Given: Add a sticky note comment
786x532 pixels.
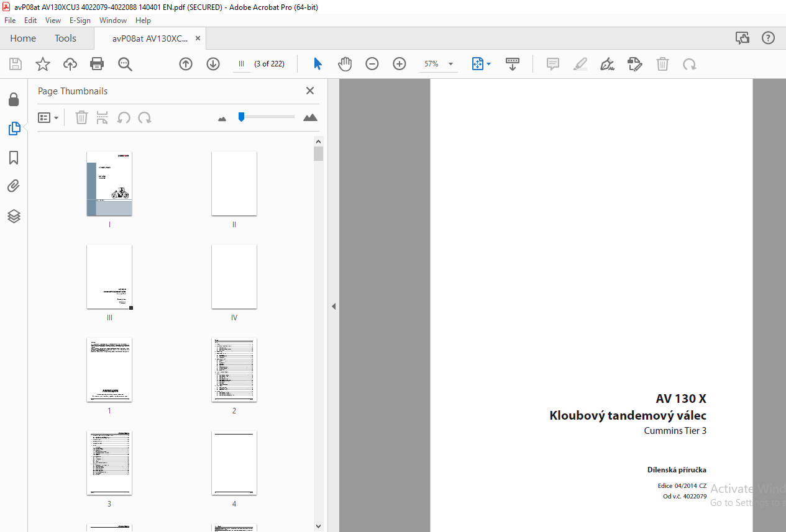Looking at the screenshot, I should pos(553,64).
